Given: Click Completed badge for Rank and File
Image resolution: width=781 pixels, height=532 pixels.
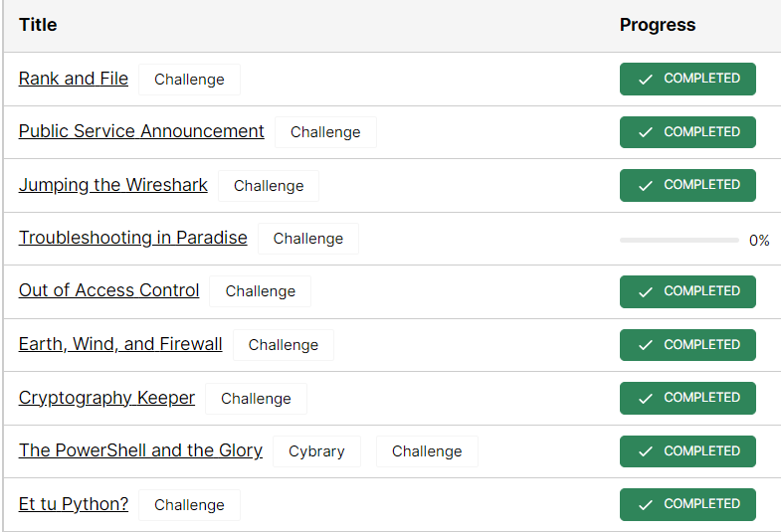Looking at the screenshot, I should tap(687, 79).
